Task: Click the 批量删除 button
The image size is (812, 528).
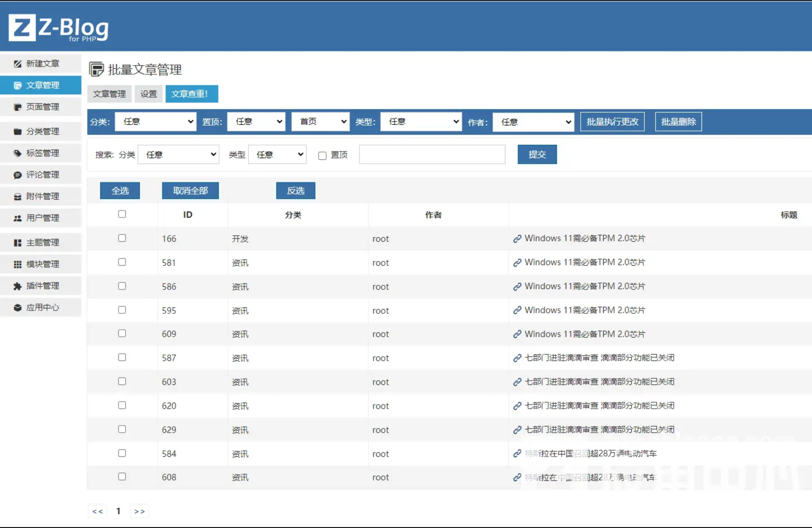Action: 679,122
